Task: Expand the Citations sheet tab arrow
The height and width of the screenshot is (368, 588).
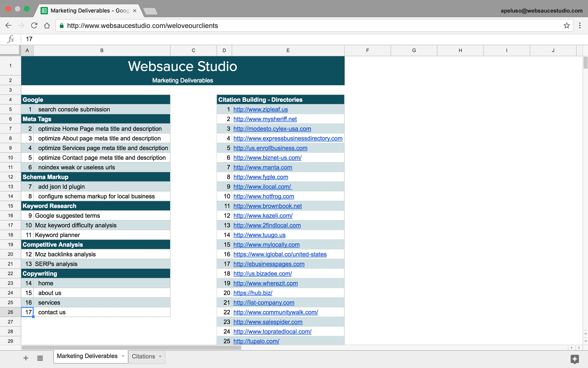Action: (160, 356)
